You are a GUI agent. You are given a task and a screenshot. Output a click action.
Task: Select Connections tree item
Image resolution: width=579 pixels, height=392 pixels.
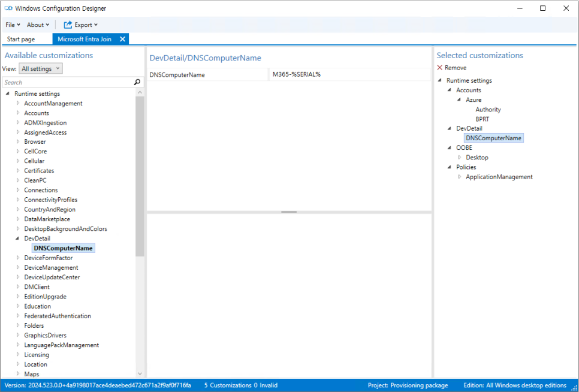click(41, 190)
